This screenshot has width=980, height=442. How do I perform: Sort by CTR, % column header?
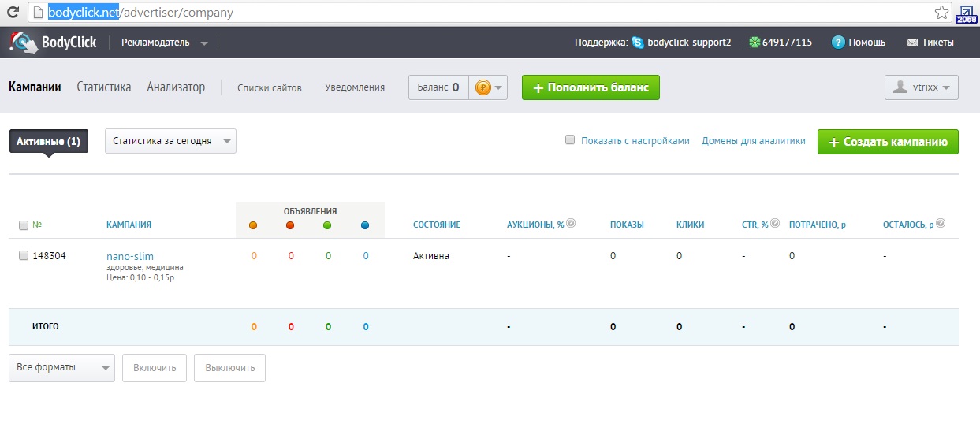(755, 225)
